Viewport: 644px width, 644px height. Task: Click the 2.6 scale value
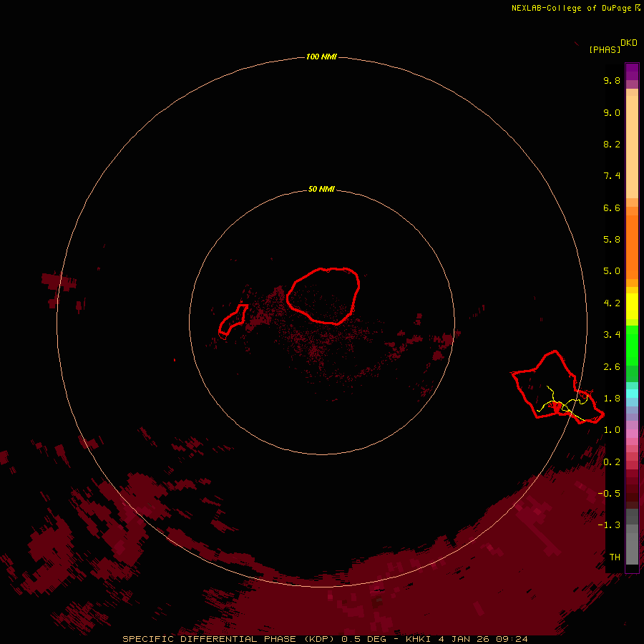click(612, 367)
